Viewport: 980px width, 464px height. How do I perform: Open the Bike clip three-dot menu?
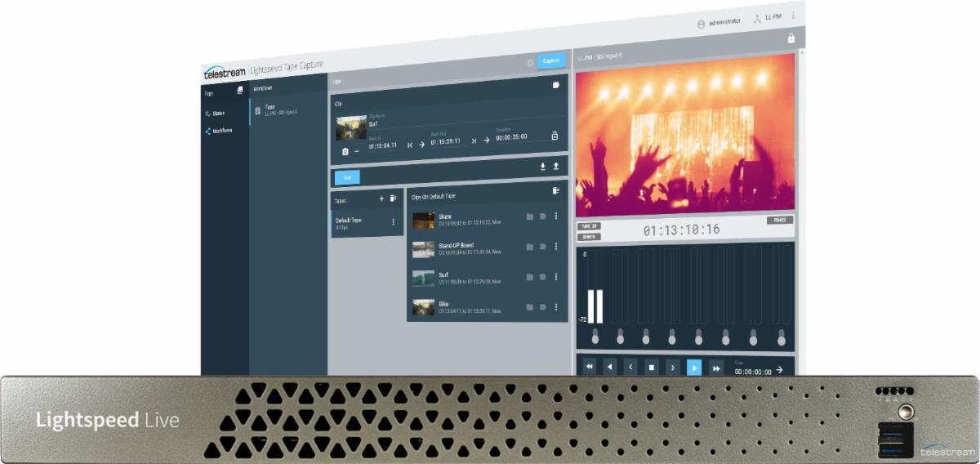[x=556, y=307]
